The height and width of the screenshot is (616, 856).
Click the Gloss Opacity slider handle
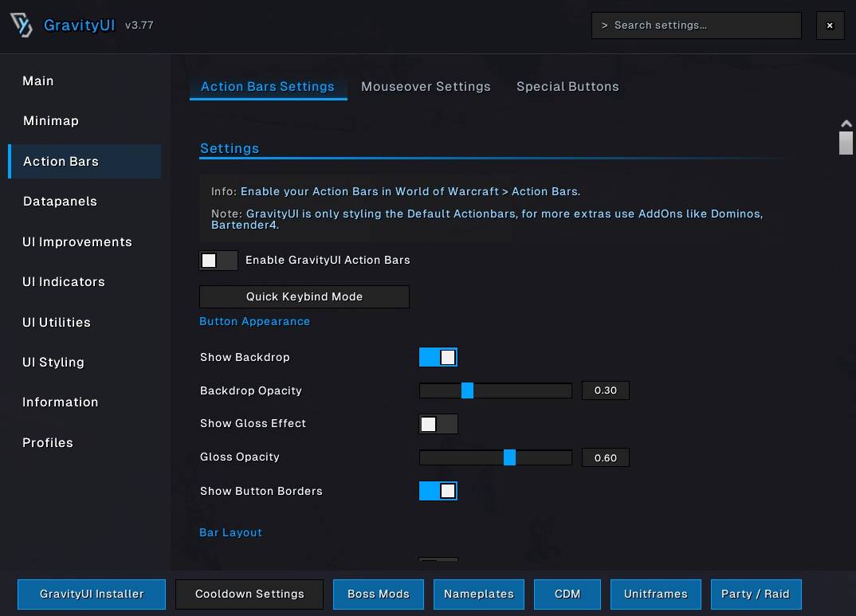[509, 457]
